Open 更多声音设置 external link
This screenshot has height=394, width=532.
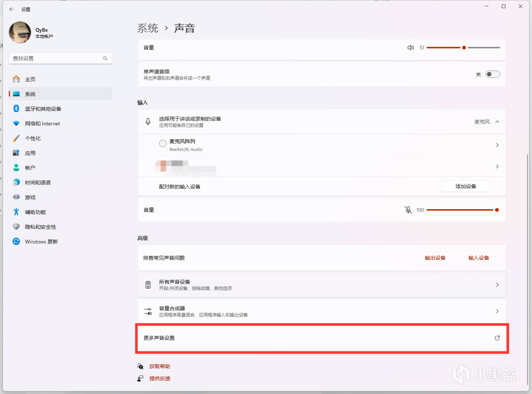click(322, 338)
